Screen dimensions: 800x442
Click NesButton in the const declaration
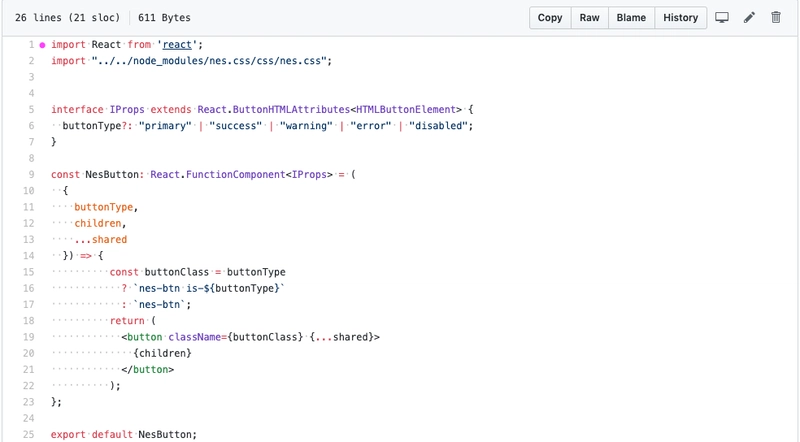point(110,174)
